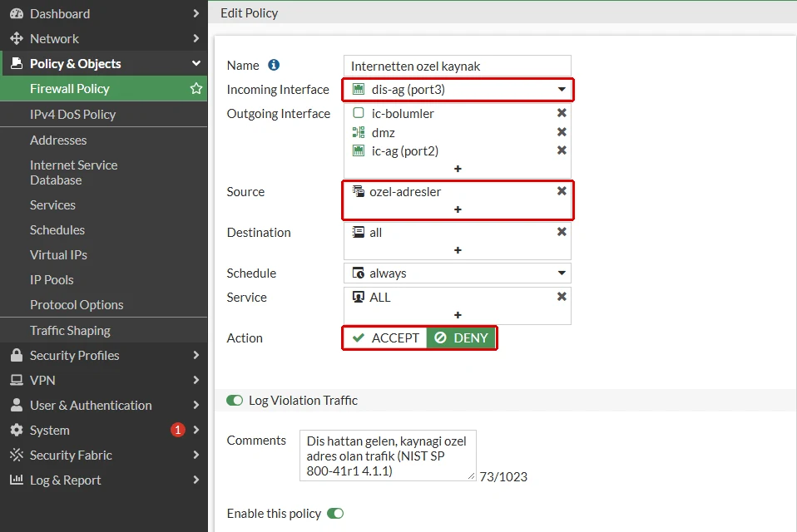Viewport: 797px width, 532px height.
Task: Click the Comments resize handle
Action: click(x=471, y=476)
